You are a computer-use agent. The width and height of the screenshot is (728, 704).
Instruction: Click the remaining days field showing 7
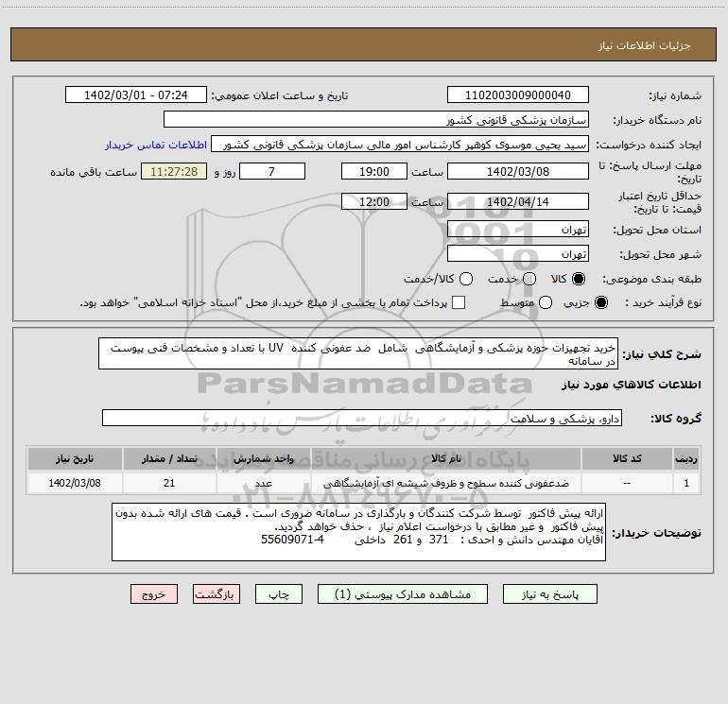point(272,171)
